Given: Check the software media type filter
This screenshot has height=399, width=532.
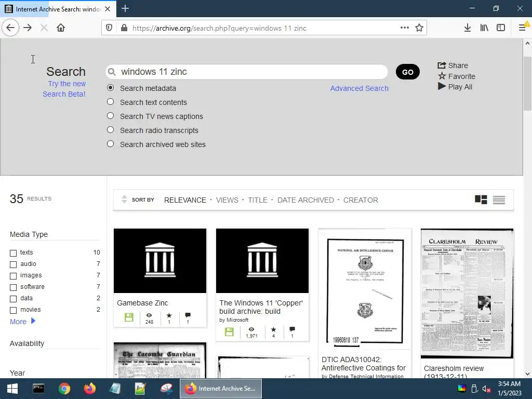Looking at the screenshot, I should coord(13,287).
